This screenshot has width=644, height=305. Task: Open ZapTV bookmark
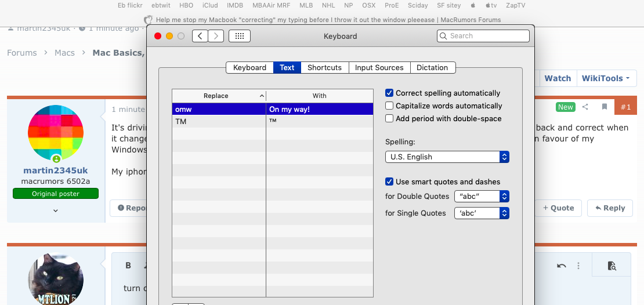[x=515, y=5]
